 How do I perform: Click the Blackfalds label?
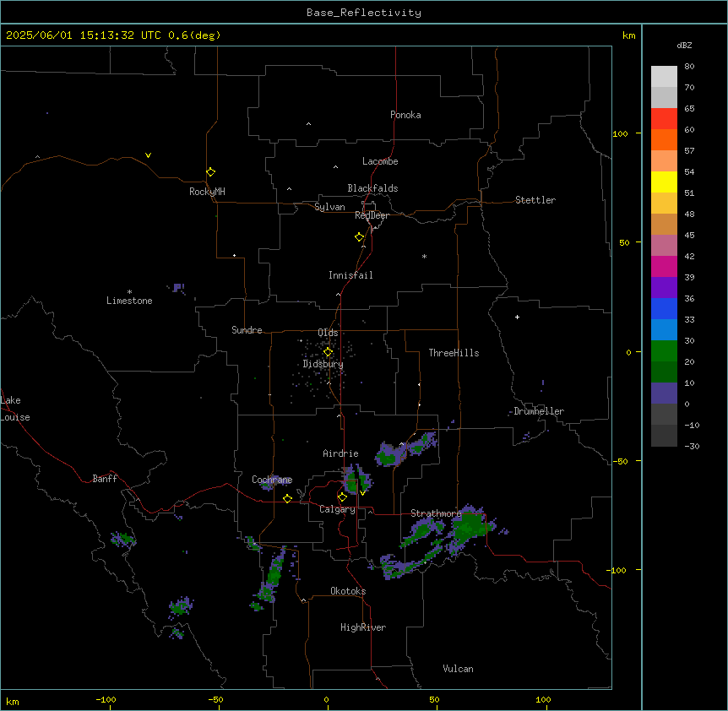click(372, 188)
